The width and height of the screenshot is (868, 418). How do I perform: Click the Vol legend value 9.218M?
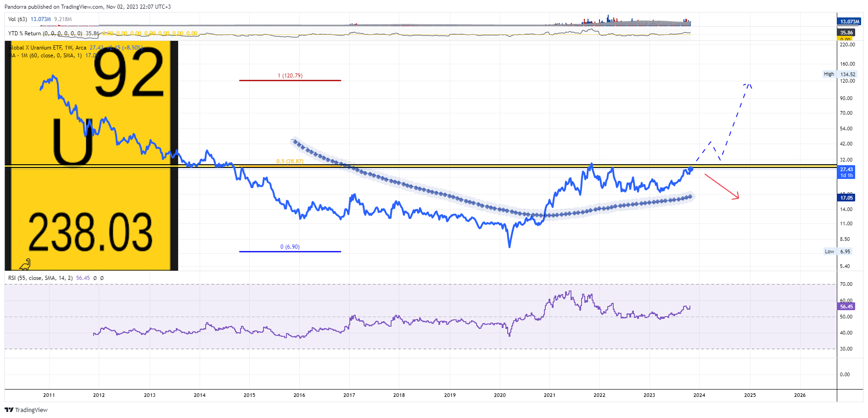tap(63, 19)
